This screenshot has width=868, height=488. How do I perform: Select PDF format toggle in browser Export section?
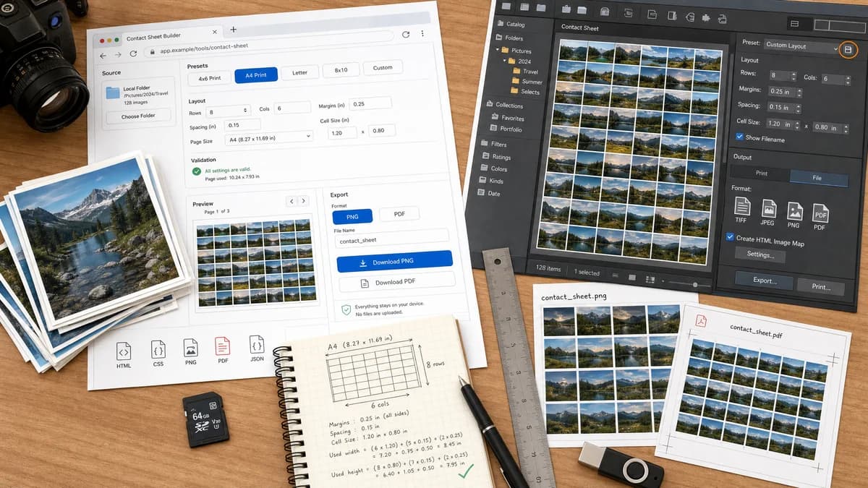tap(399, 214)
